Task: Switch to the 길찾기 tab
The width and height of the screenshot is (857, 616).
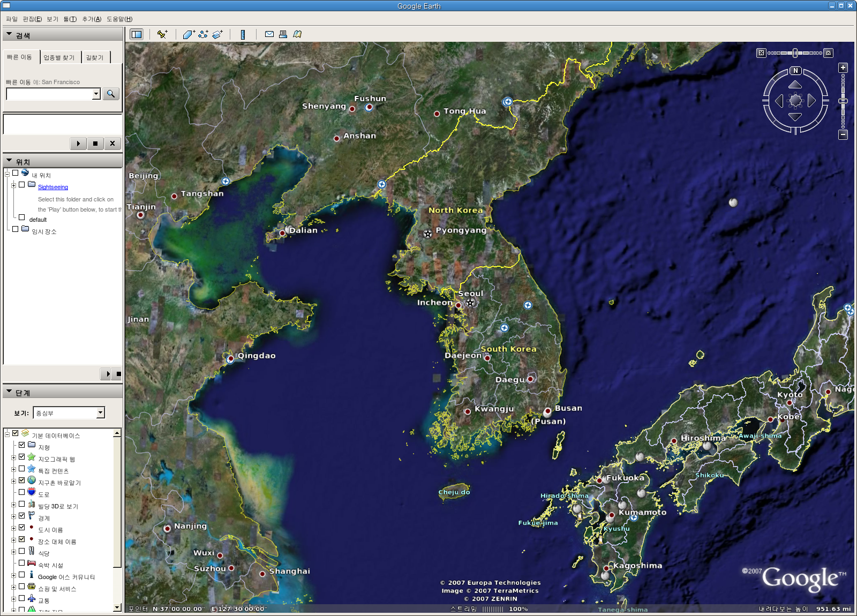Action: click(x=95, y=57)
